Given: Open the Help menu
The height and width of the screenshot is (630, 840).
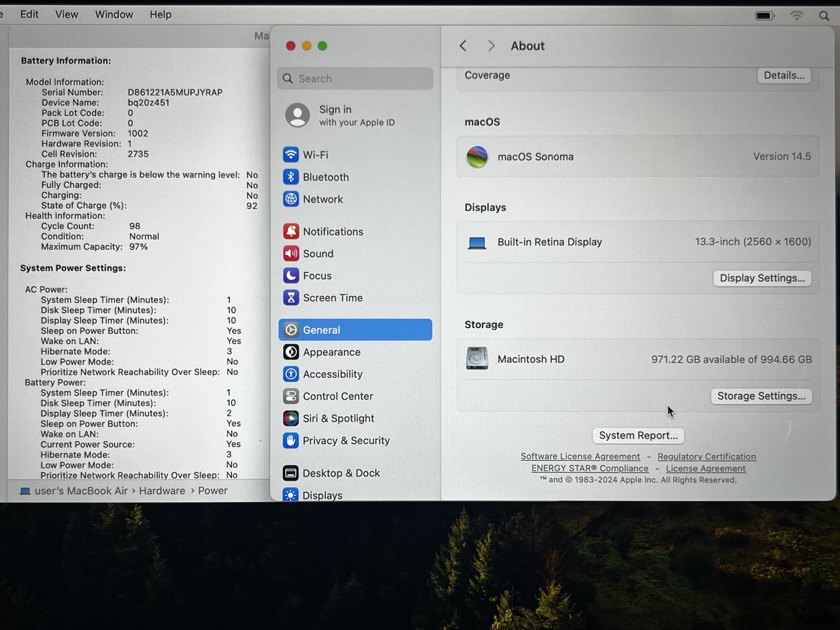Looking at the screenshot, I should point(160,15).
